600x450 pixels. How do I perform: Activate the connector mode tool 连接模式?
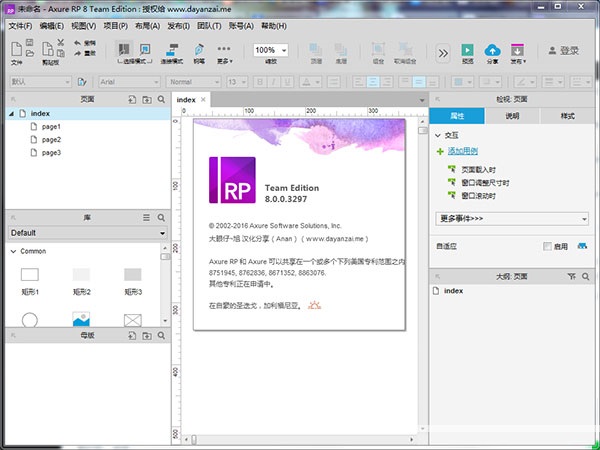click(x=172, y=50)
